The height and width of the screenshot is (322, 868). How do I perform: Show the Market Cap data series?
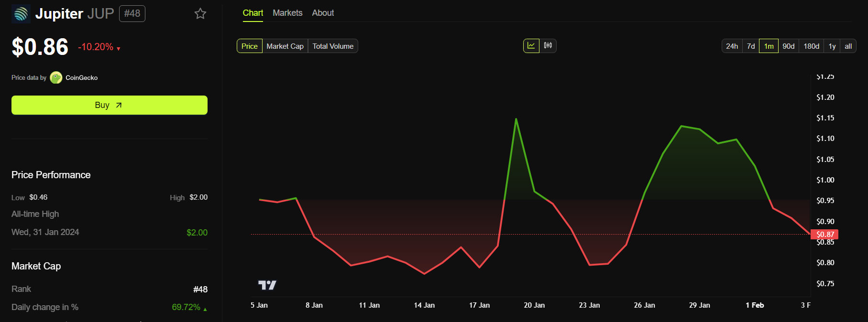click(x=285, y=46)
